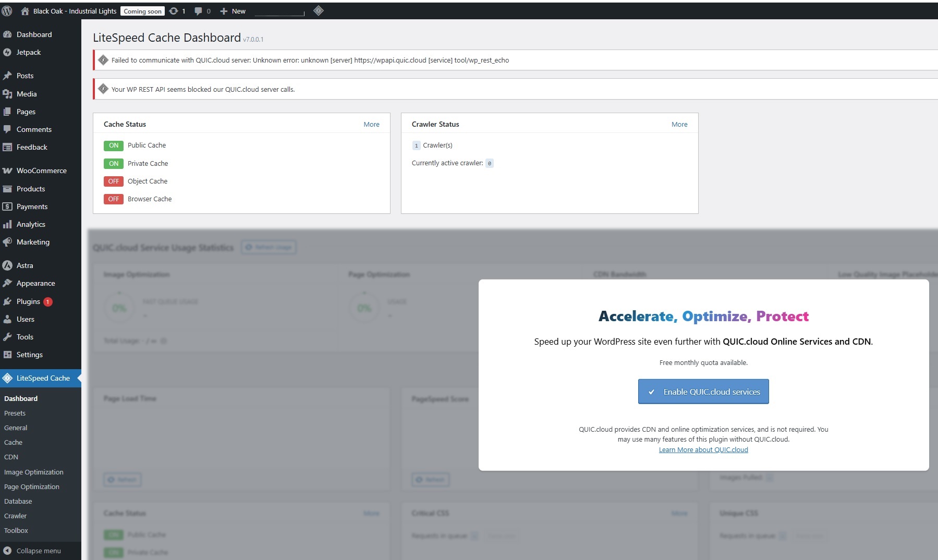Click the Plugins update count badge
Image resolution: width=938 pixels, height=560 pixels.
(48, 302)
